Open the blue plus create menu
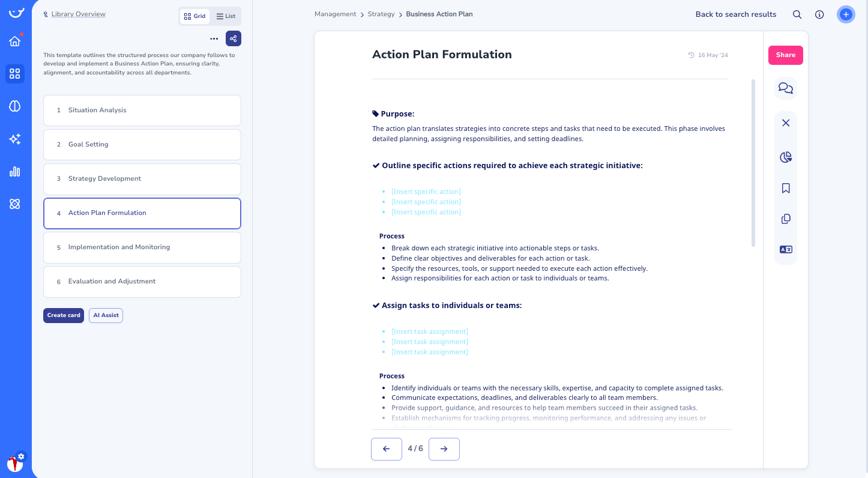 (846, 14)
